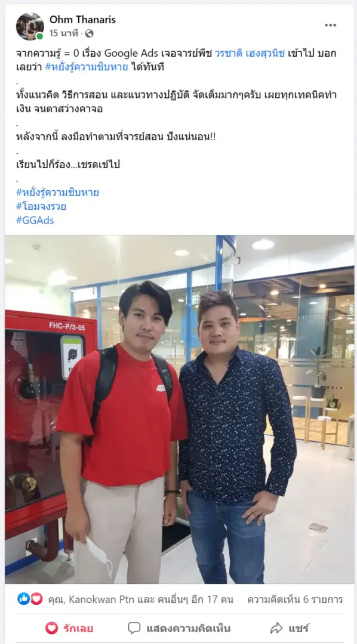Click the #หยั่งรู้ความชิบหาย hashtag in hashtag list

click(x=57, y=192)
